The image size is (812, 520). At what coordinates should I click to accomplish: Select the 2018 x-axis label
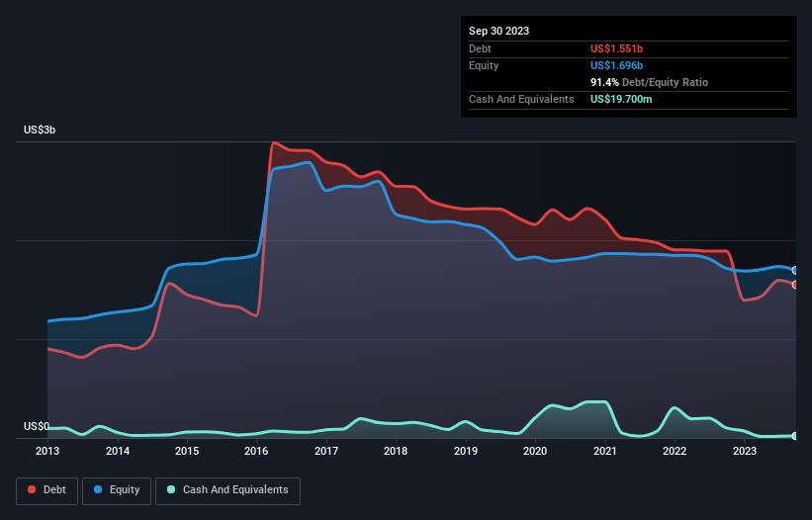pos(396,451)
